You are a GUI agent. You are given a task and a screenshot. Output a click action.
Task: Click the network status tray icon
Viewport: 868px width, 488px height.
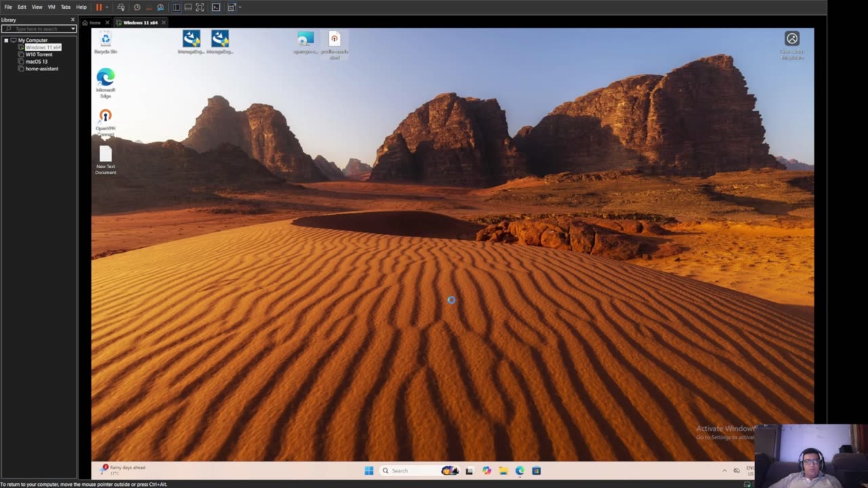point(737,470)
